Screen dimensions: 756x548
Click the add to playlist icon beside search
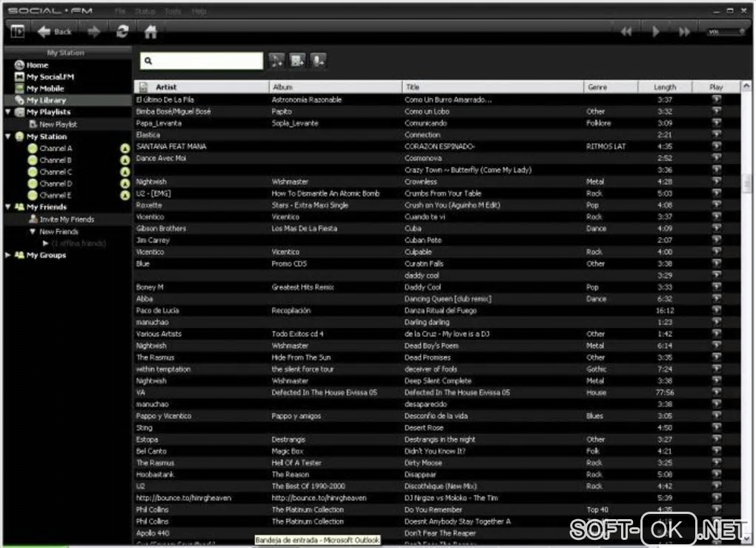(x=297, y=60)
